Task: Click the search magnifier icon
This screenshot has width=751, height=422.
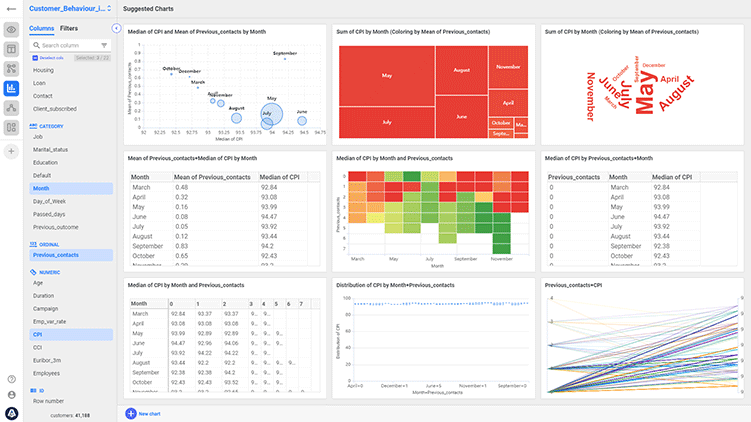Action: pos(36,46)
